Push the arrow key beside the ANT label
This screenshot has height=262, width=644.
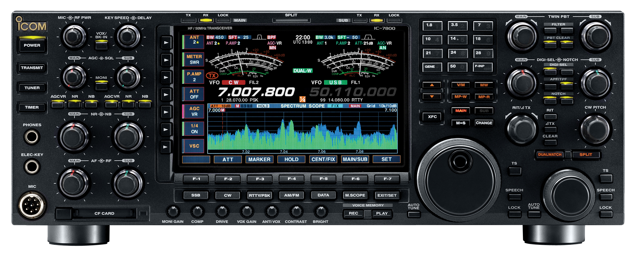[166, 43]
